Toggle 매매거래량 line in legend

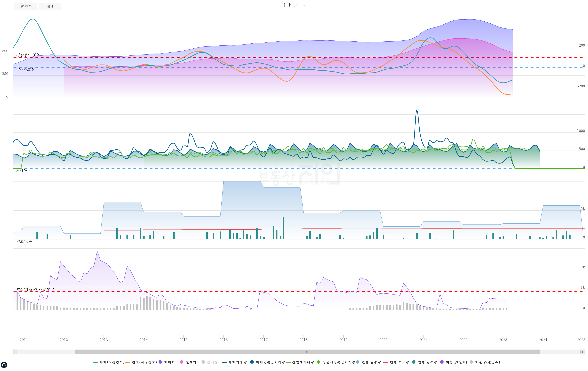click(x=234, y=362)
